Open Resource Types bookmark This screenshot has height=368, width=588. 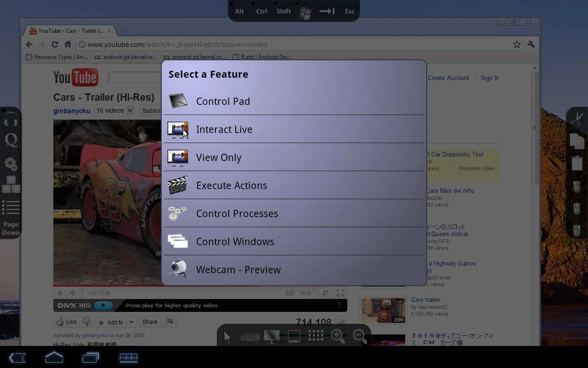tap(57, 57)
